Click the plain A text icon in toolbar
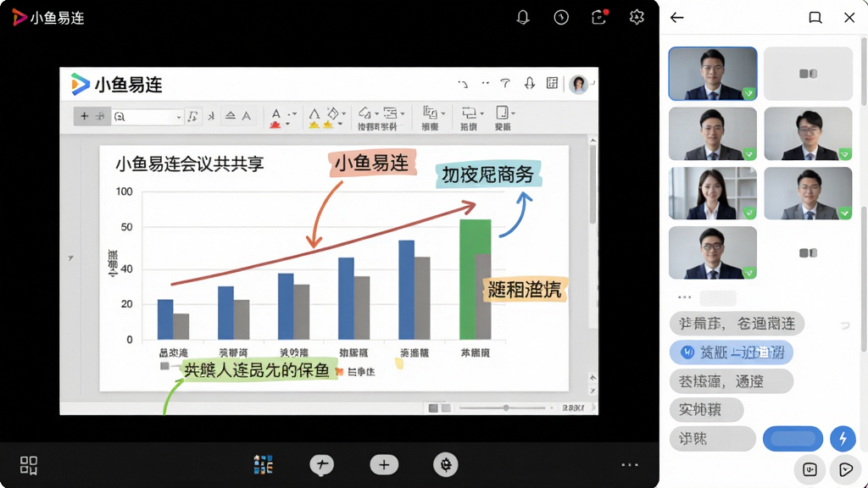Image resolution: width=868 pixels, height=488 pixels. pyautogui.click(x=247, y=116)
